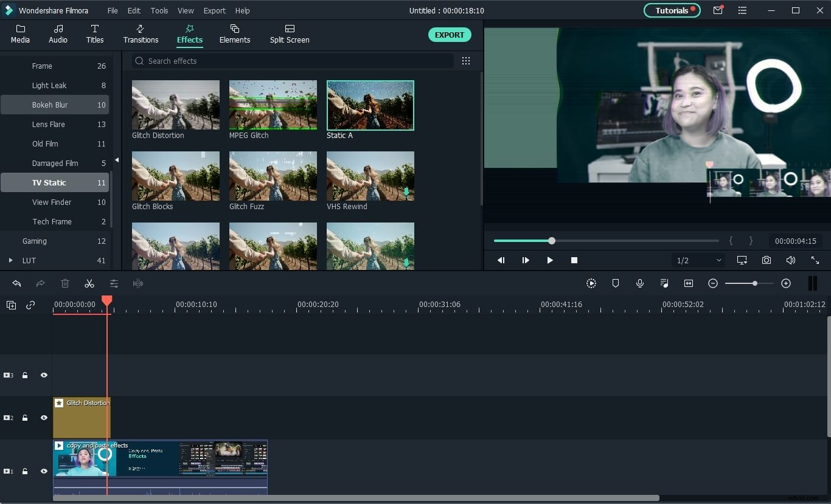Toggle visibility of track 1
The width and height of the screenshot is (831, 504).
click(x=44, y=471)
